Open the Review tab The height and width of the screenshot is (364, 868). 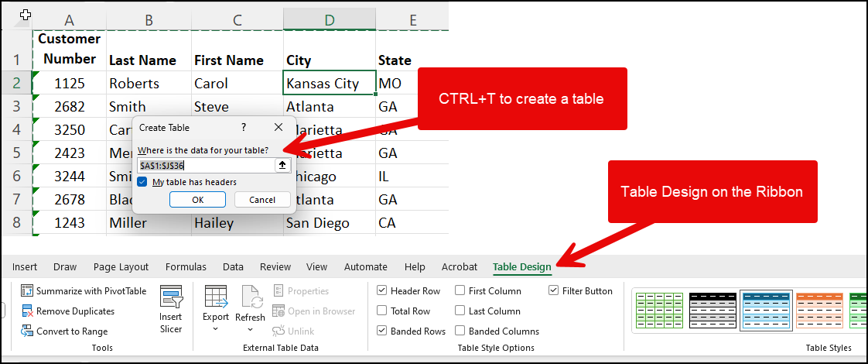275,266
